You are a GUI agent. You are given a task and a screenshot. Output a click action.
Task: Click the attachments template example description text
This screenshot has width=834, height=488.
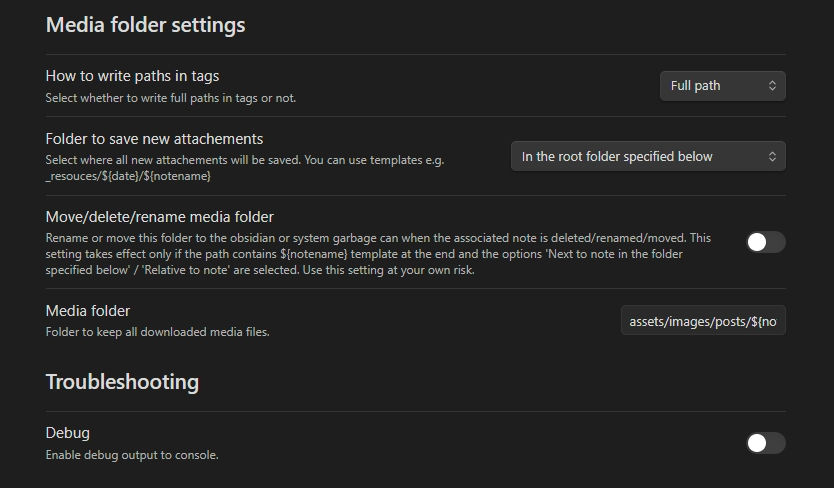244,167
